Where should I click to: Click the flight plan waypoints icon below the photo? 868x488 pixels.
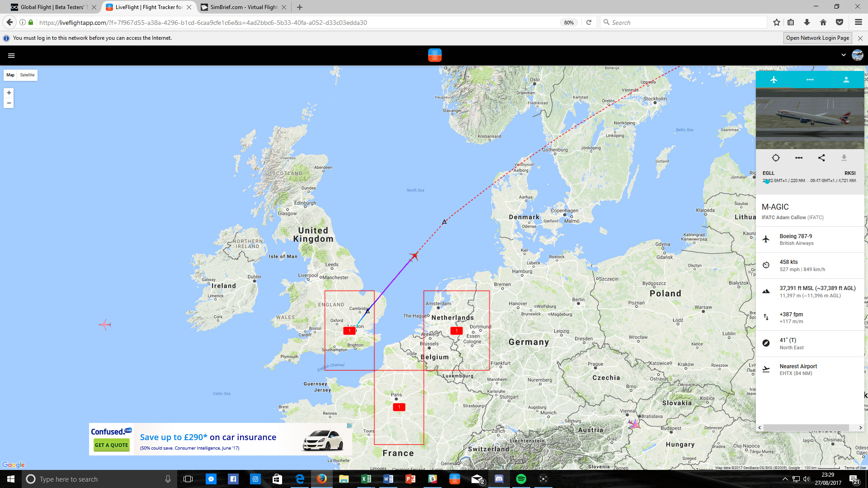pyautogui.click(x=799, y=158)
